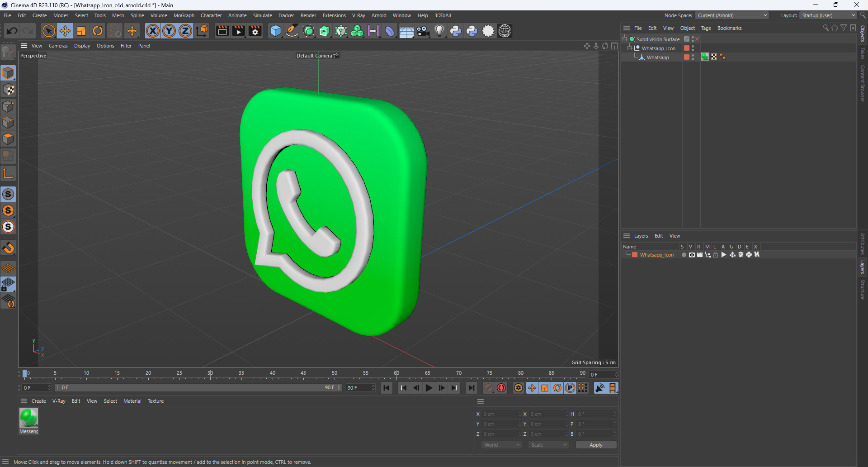Open Node Space dropdown
The image size is (868, 467).
(732, 15)
